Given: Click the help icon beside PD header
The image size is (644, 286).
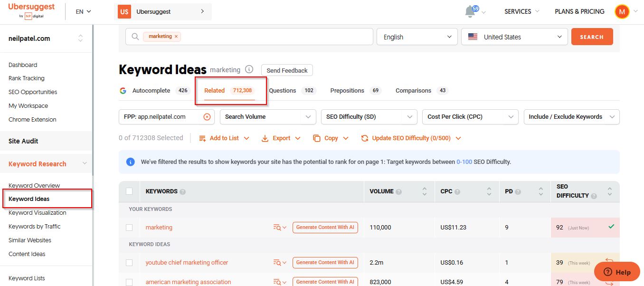Looking at the screenshot, I should pos(518,191).
